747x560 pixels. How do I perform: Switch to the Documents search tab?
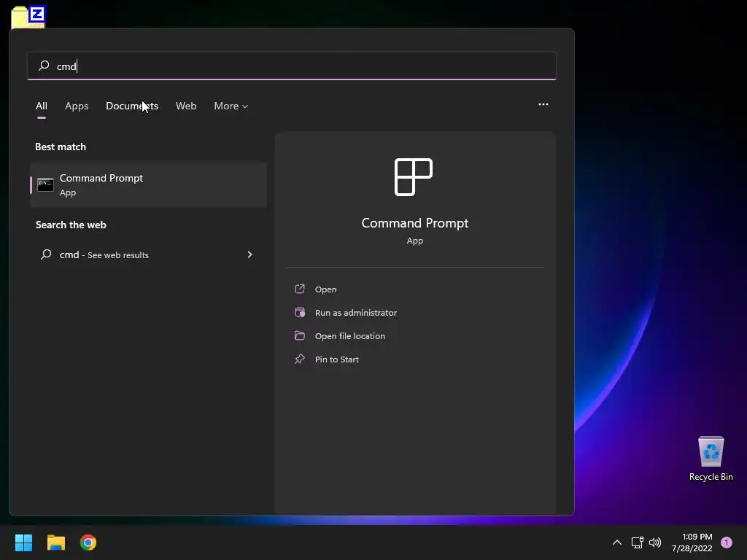pos(132,106)
